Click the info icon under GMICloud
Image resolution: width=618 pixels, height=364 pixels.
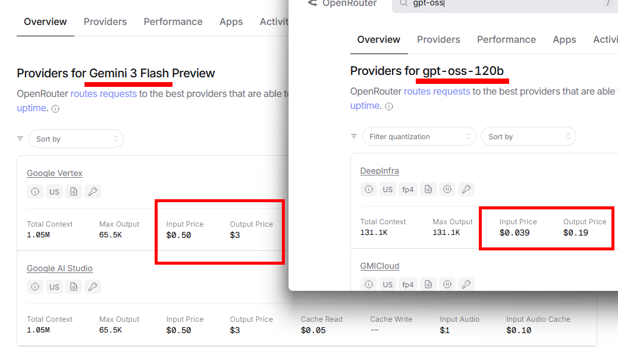(369, 284)
